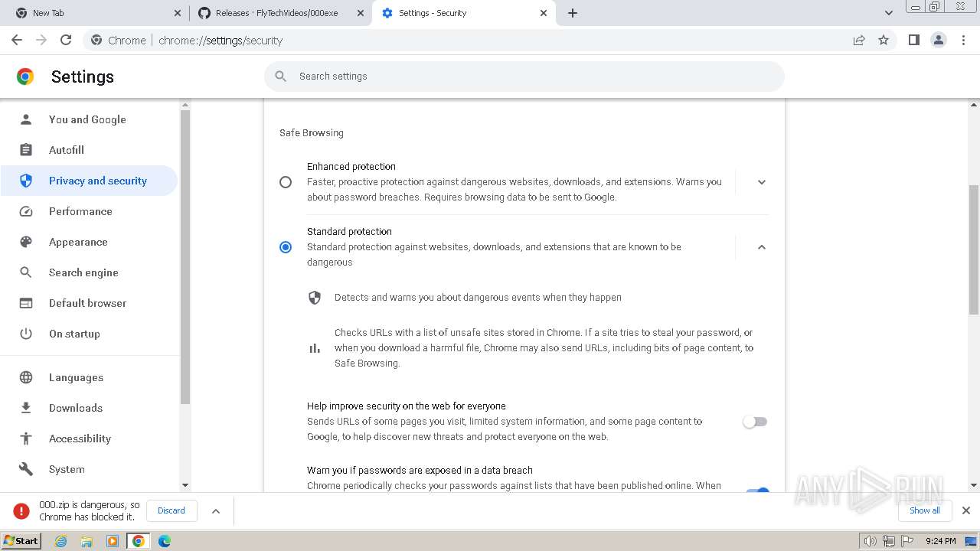Click the Default browser window icon
The width and height of the screenshot is (980, 551).
26,303
